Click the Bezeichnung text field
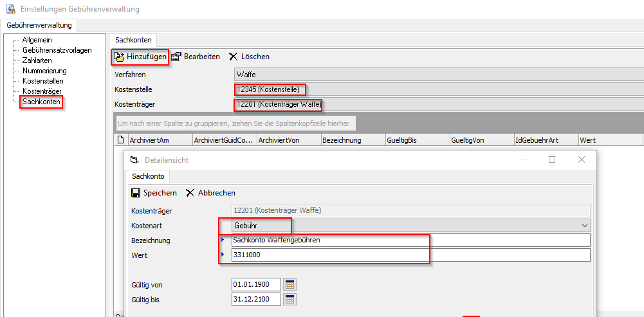644x317 pixels. 409,240
